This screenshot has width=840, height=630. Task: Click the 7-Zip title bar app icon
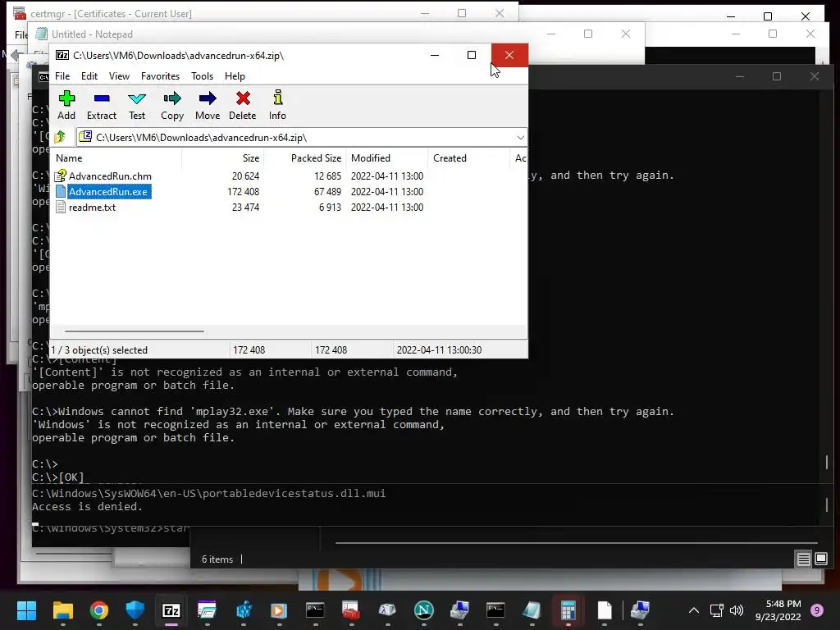click(62, 55)
